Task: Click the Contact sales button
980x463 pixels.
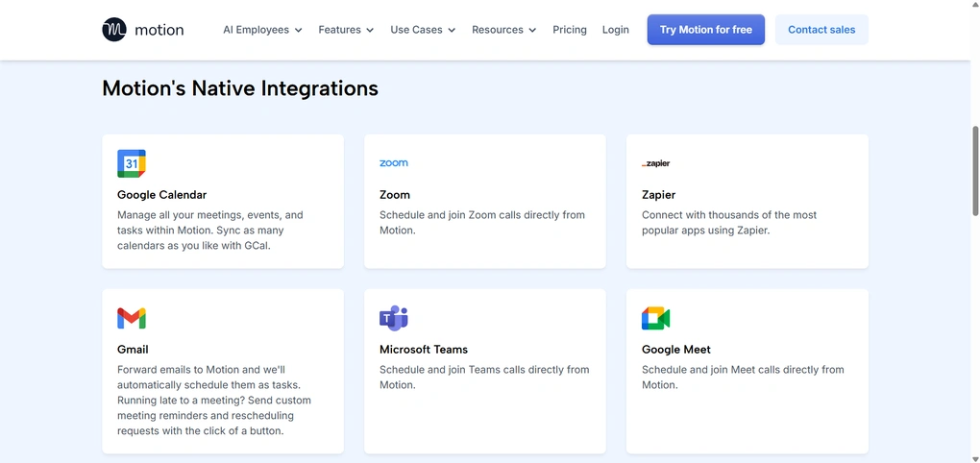Action: click(x=821, y=30)
